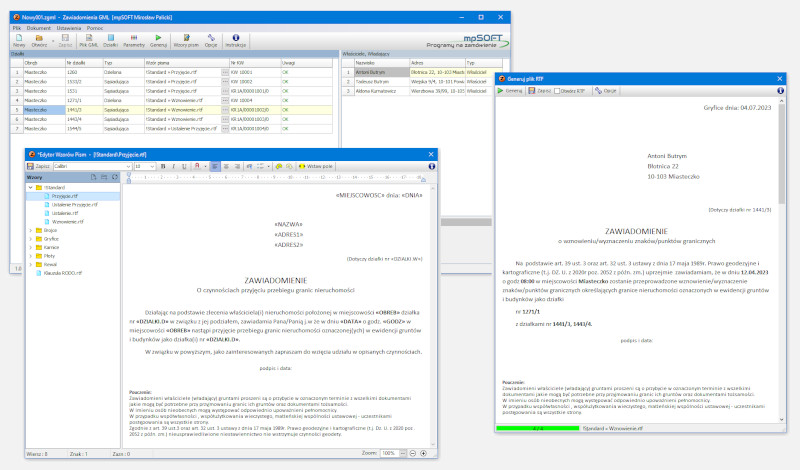Expand the Rewal folder in Wzory tree
Screen dimensions: 800x470
click(31, 264)
